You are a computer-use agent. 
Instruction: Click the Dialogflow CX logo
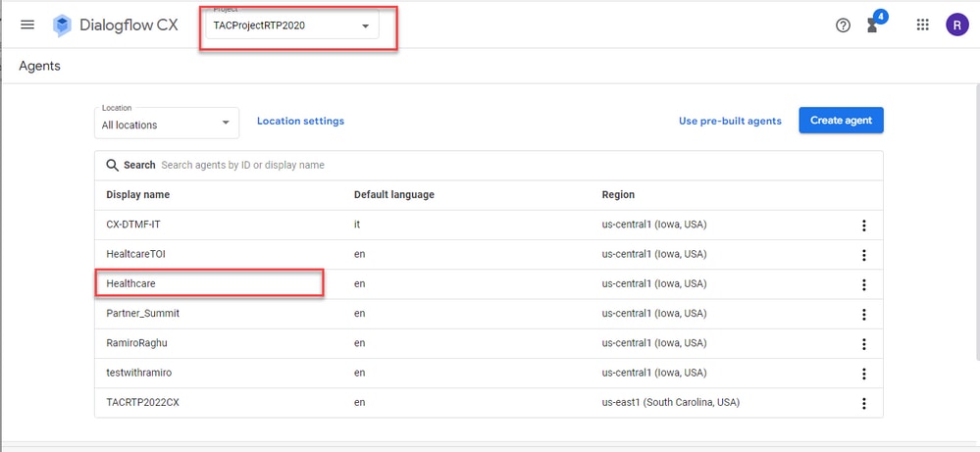(63, 25)
